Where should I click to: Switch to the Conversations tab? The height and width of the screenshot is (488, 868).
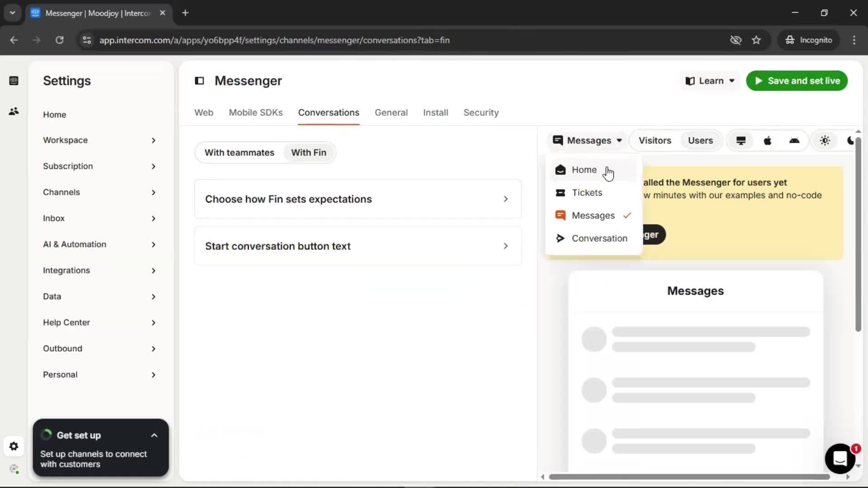[x=329, y=113]
